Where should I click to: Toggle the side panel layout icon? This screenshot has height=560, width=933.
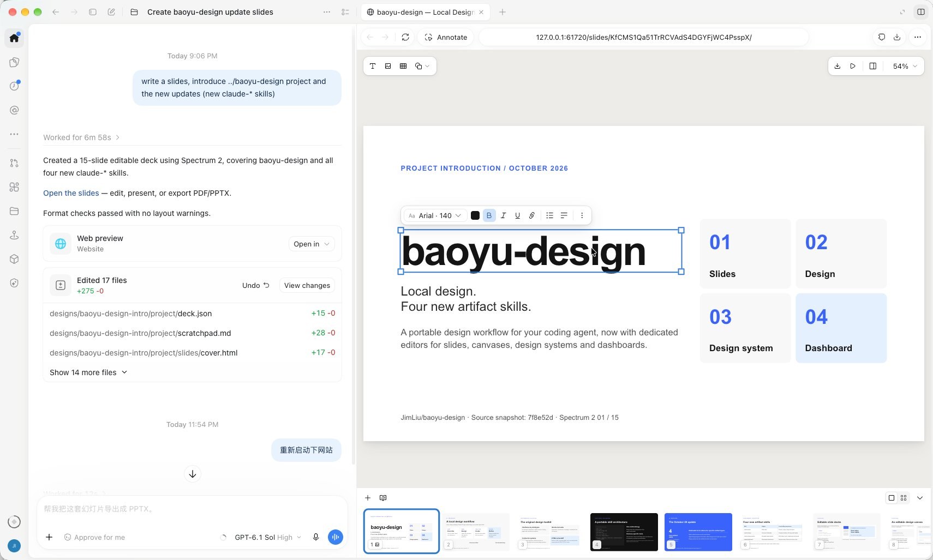pos(873,66)
